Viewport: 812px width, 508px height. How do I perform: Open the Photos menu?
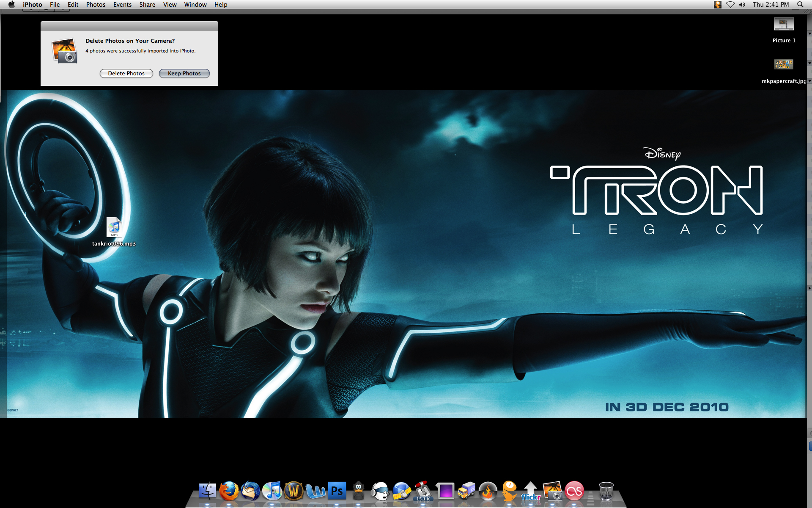96,5
